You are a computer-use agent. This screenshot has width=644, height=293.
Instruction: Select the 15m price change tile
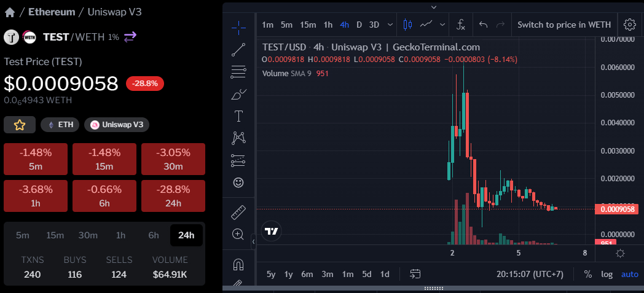point(104,159)
